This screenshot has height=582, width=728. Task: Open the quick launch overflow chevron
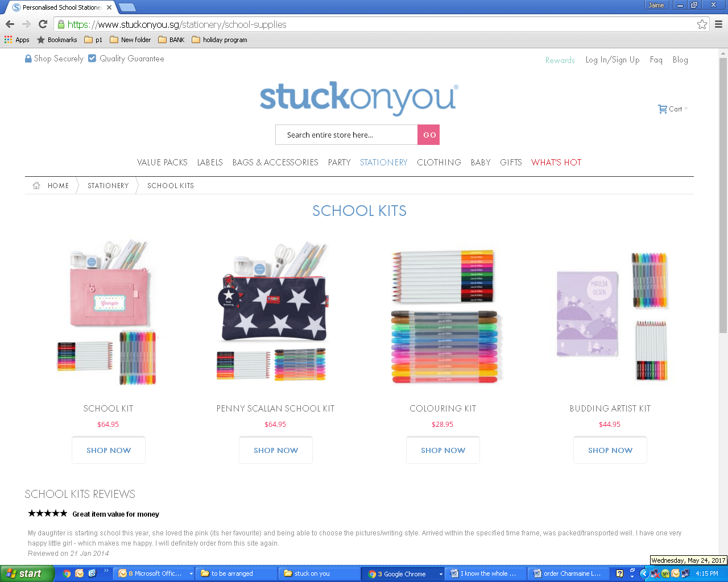(x=106, y=571)
